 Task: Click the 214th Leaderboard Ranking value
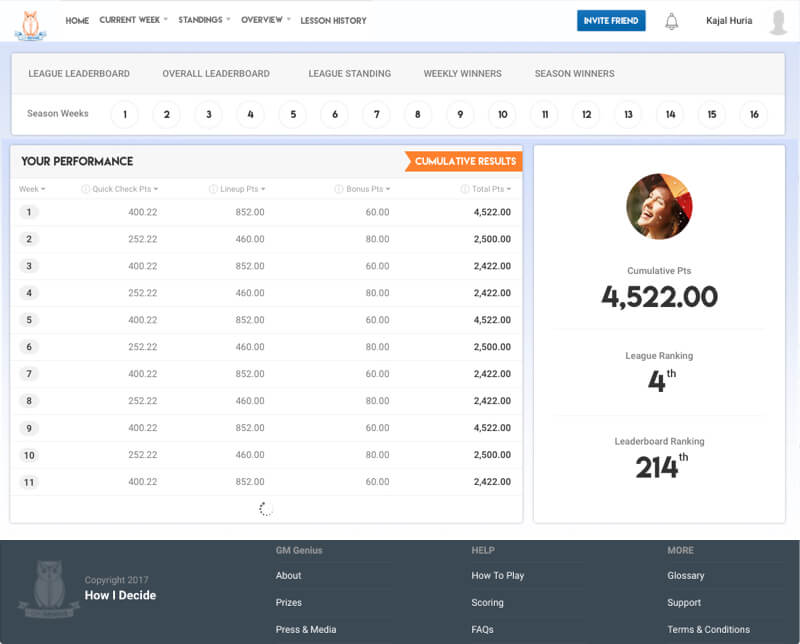click(x=661, y=466)
